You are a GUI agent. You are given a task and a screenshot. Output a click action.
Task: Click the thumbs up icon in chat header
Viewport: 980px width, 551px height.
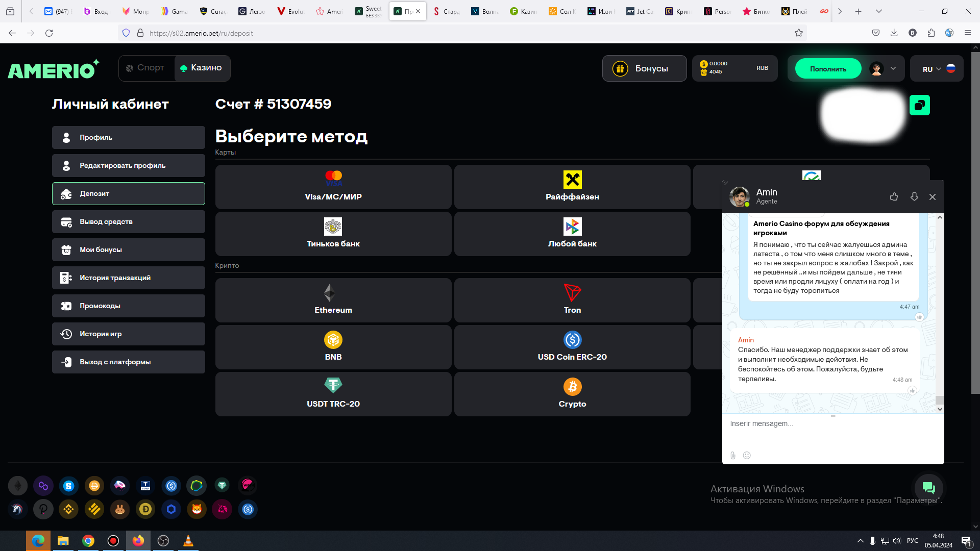coord(894,197)
